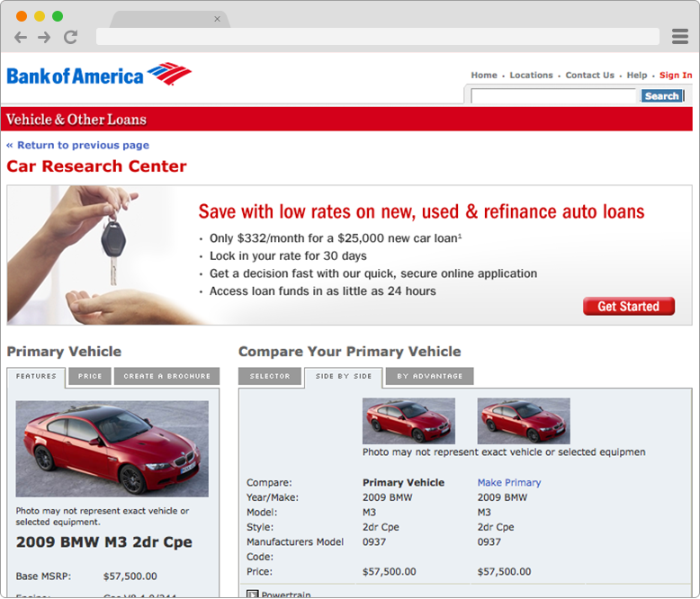Close the browser tab
The height and width of the screenshot is (599, 700).
click(x=217, y=19)
